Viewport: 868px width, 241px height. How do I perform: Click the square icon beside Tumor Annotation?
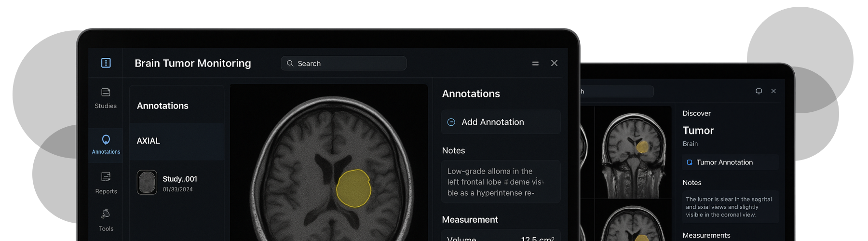coord(690,162)
